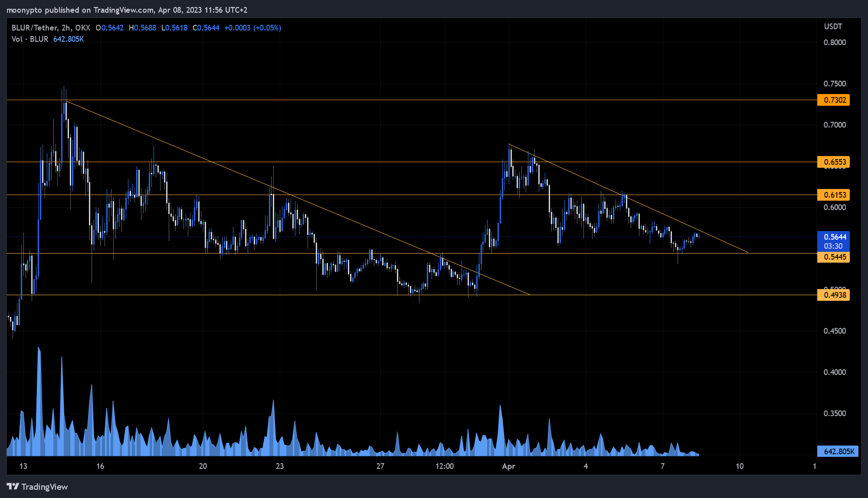Click the 0.7500 price axis value
868x498 pixels.
pos(835,84)
